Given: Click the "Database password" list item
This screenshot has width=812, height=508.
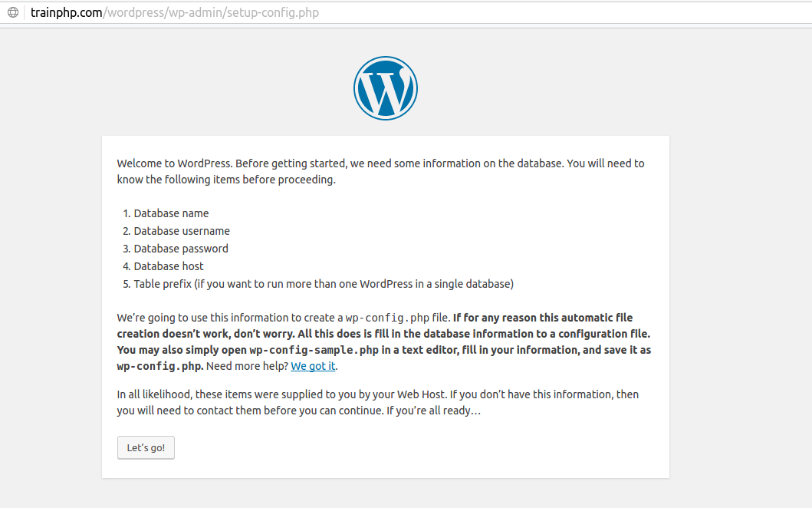Looking at the screenshot, I should 181,249.
